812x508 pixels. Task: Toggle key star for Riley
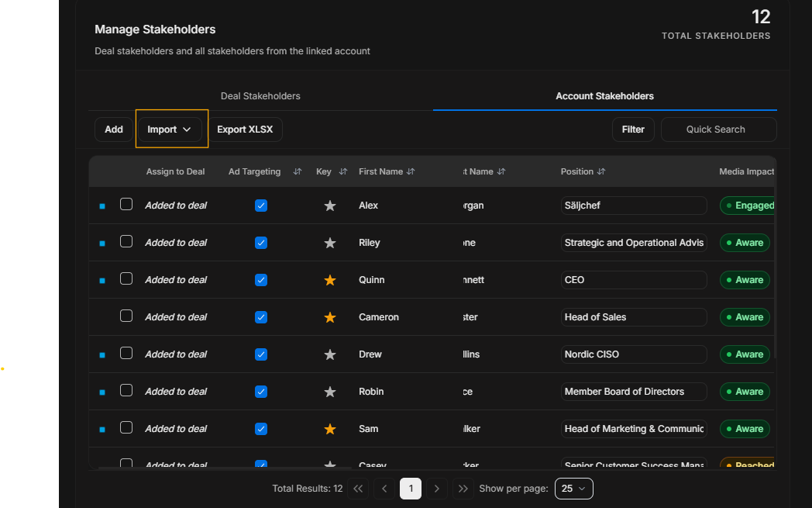330,243
